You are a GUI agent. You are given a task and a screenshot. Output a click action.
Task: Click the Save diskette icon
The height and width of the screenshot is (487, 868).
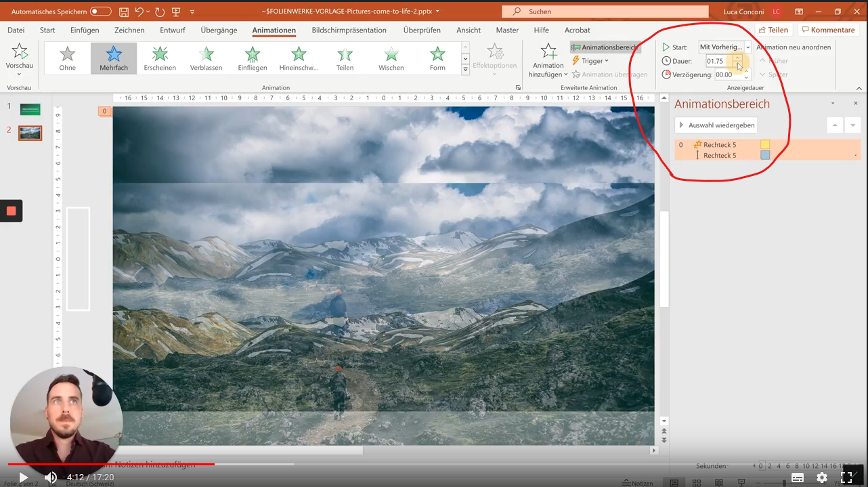tap(124, 12)
